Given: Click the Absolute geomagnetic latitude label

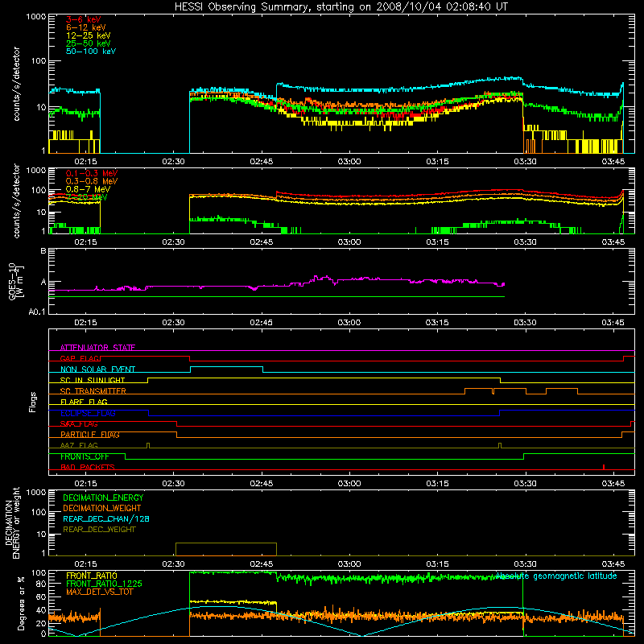Looking at the screenshot, I should 556,576.
